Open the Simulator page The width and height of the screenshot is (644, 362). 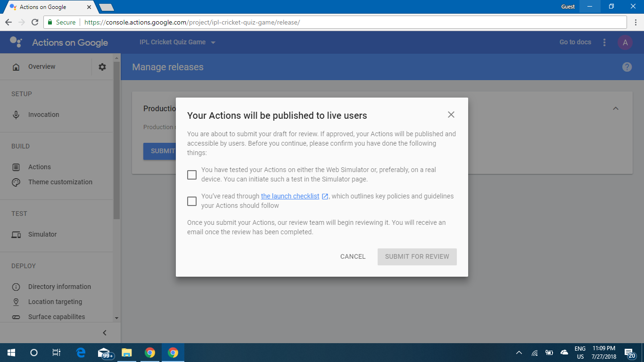(x=42, y=234)
